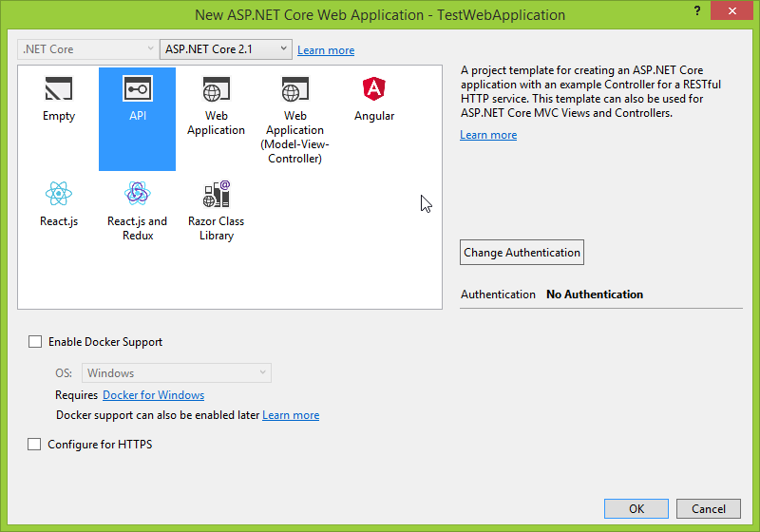Select Web Application (Model-View-Controller) template icon
Image resolution: width=760 pixels, height=532 pixels.
click(294, 89)
